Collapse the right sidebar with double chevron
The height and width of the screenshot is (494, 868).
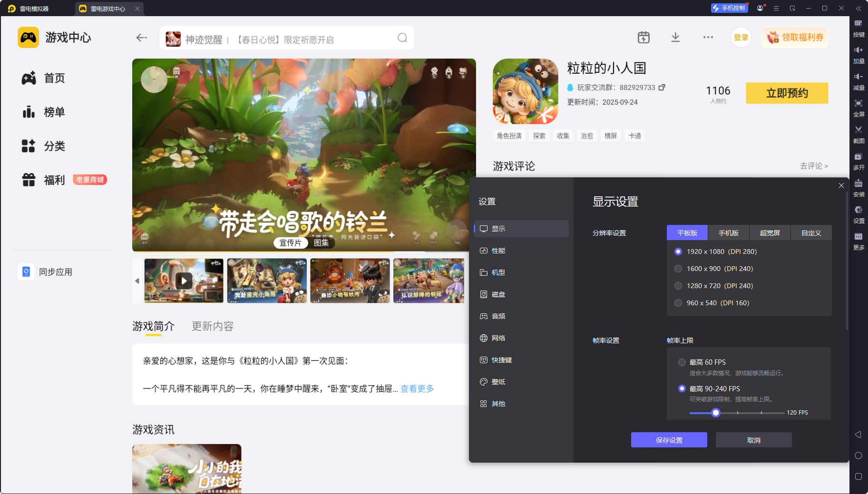[x=858, y=8]
